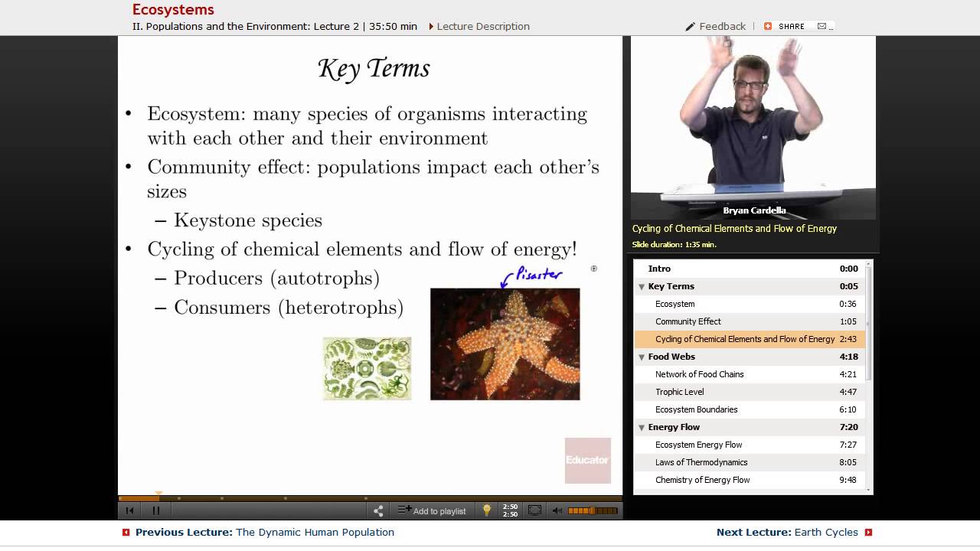Image resolution: width=980 pixels, height=551 pixels.
Task: Jump to Chemistry of Energy Flow segment
Action: [x=750, y=480]
